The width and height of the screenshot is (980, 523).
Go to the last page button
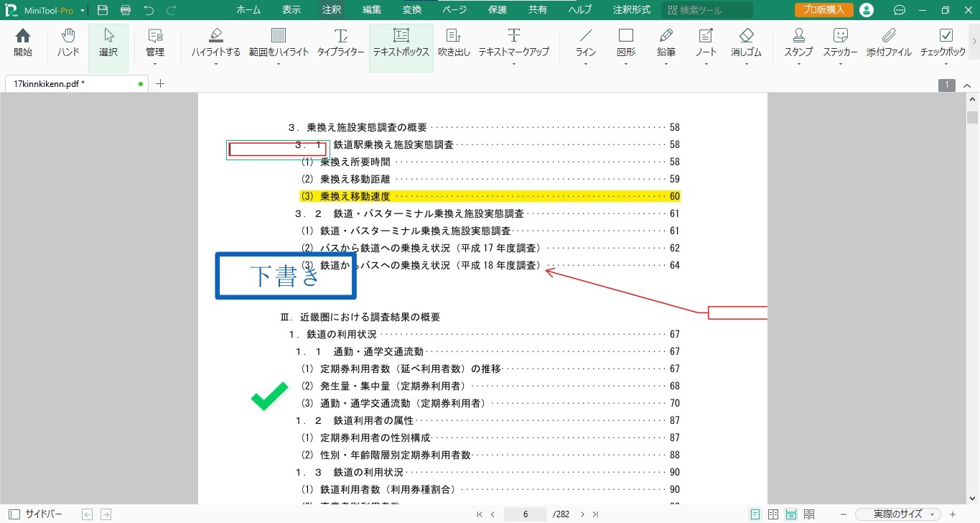pos(595,514)
